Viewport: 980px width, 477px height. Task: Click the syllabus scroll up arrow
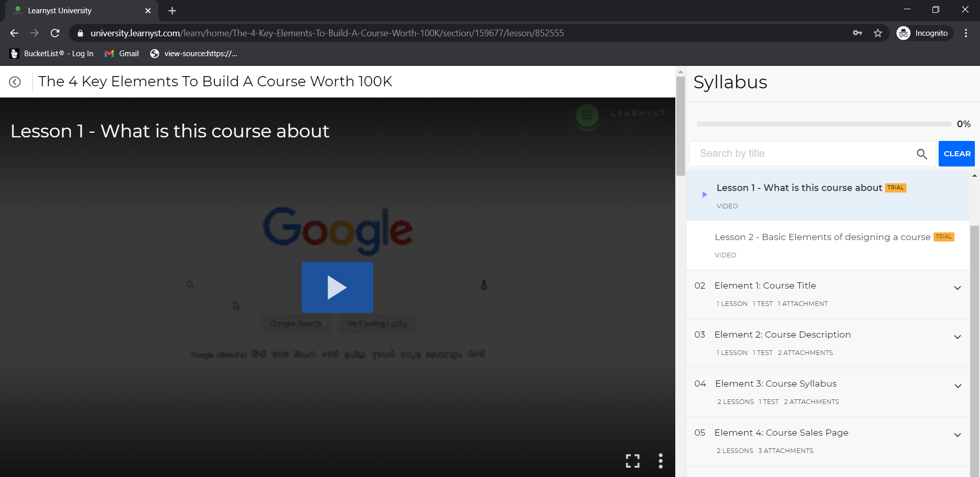point(974,176)
